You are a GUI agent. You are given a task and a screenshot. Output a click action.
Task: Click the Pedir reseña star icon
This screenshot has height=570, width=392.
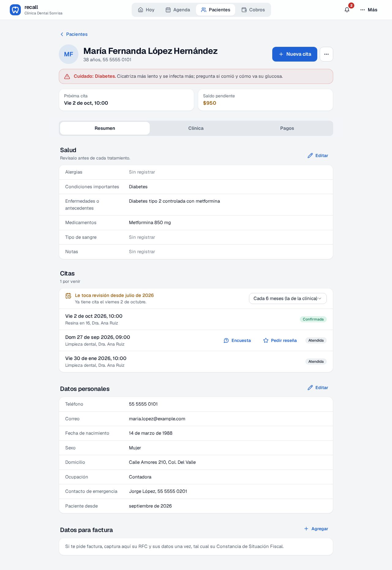tap(266, 340)
